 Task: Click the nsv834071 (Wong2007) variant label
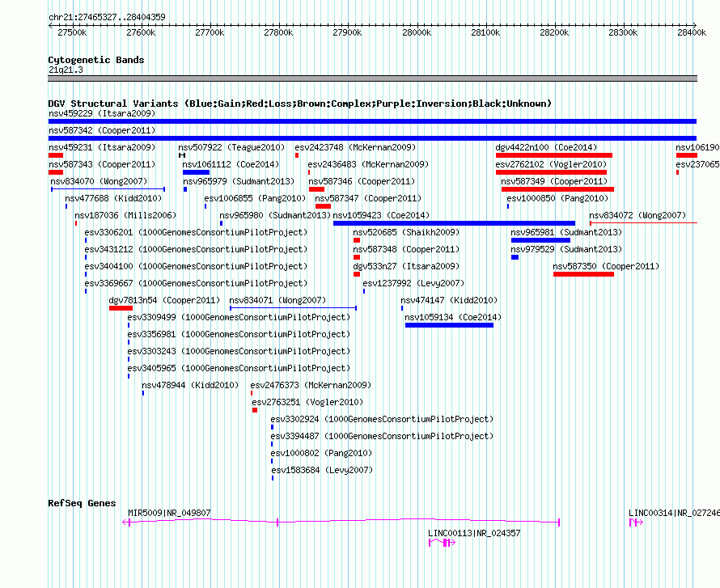point(277,300)
